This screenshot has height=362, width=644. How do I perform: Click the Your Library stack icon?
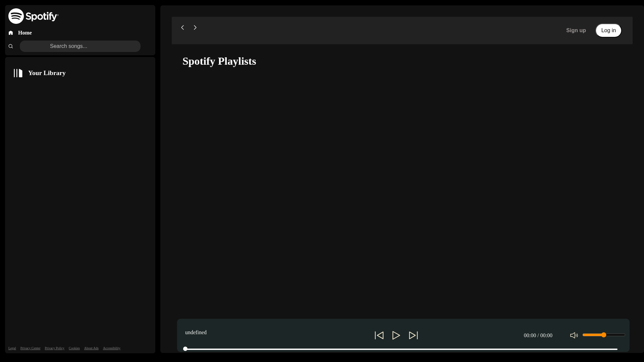(18, 73)
